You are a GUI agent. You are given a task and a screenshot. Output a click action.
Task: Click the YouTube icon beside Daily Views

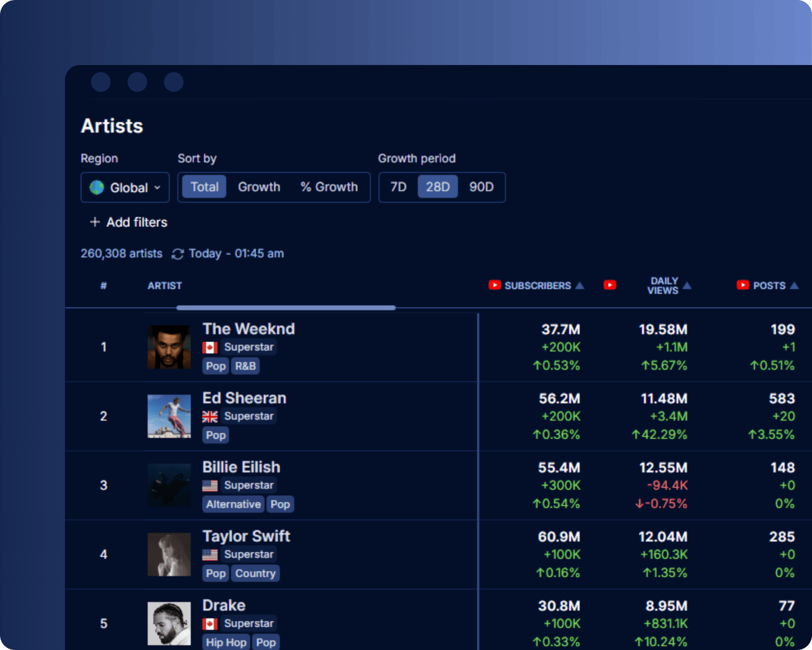click(x=610, y=285)
